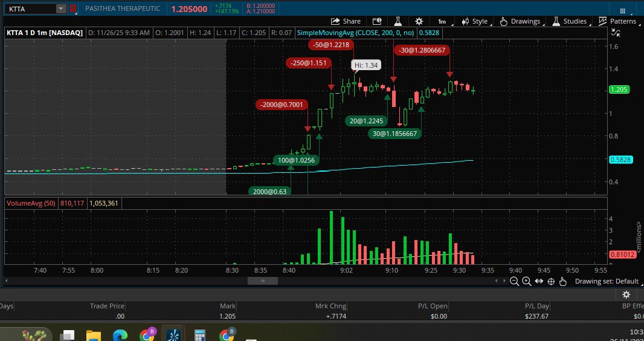This screenshot has width=644, height=341.
Task: Click the P/L Day column header
Action: pyautogui.click(x=537, y=306)
